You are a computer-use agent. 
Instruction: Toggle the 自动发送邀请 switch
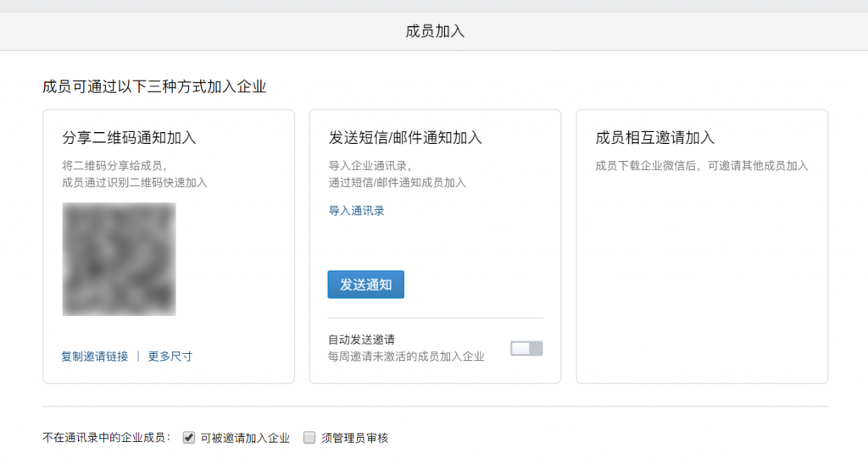pos(526,348)
